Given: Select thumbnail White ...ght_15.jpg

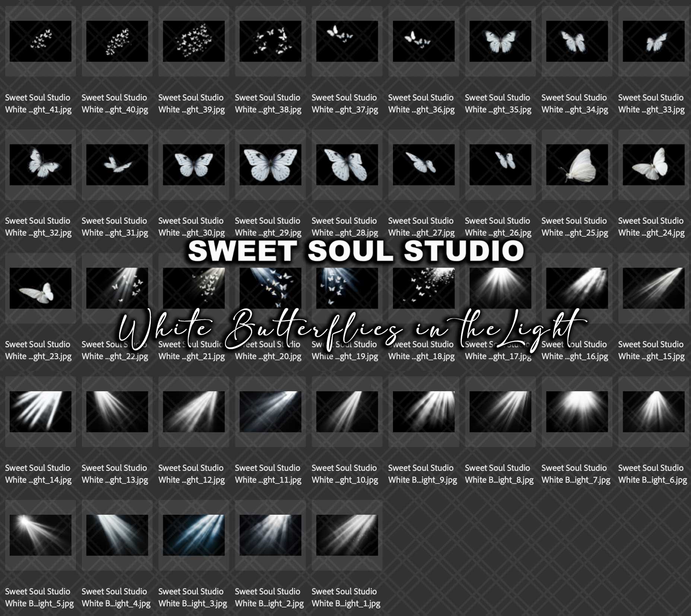Looking at the screenshot, I should tap(654, 288).
